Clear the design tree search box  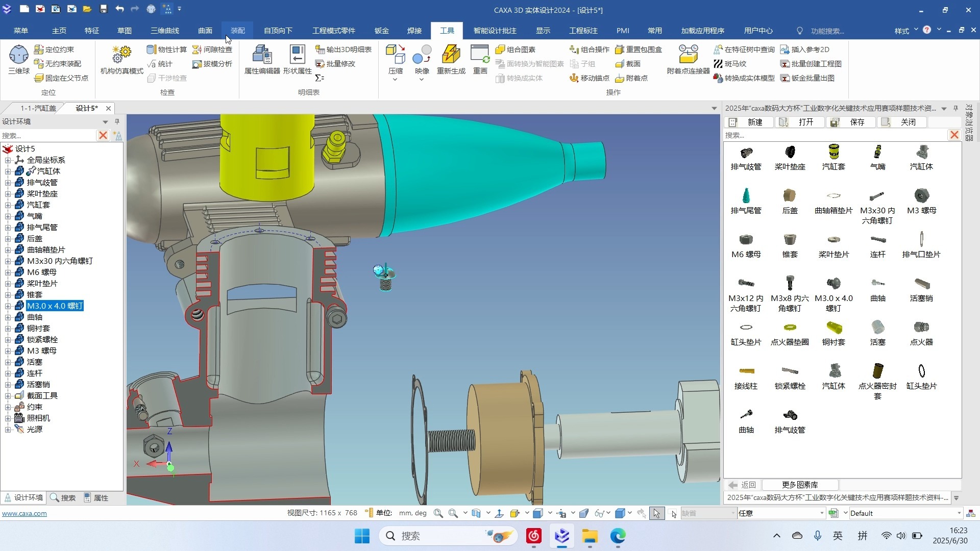(x=103, y=135)
